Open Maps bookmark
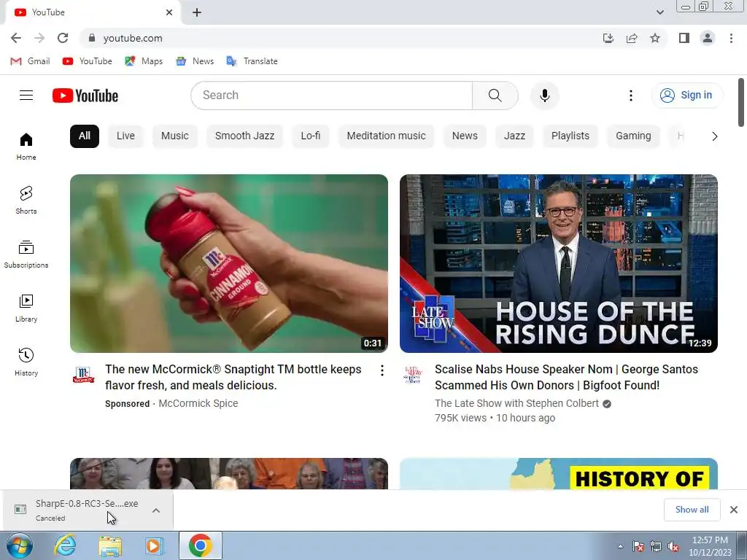 pyautogui.click(x=144, y=61)
